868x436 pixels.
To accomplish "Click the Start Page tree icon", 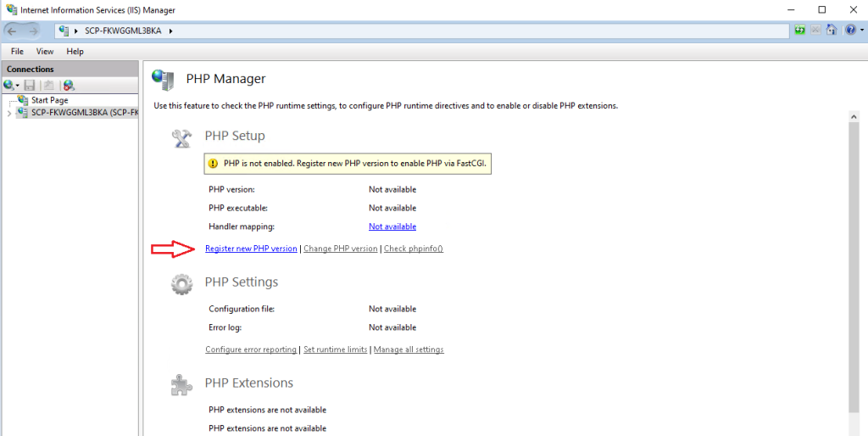I will coord(23,100).
